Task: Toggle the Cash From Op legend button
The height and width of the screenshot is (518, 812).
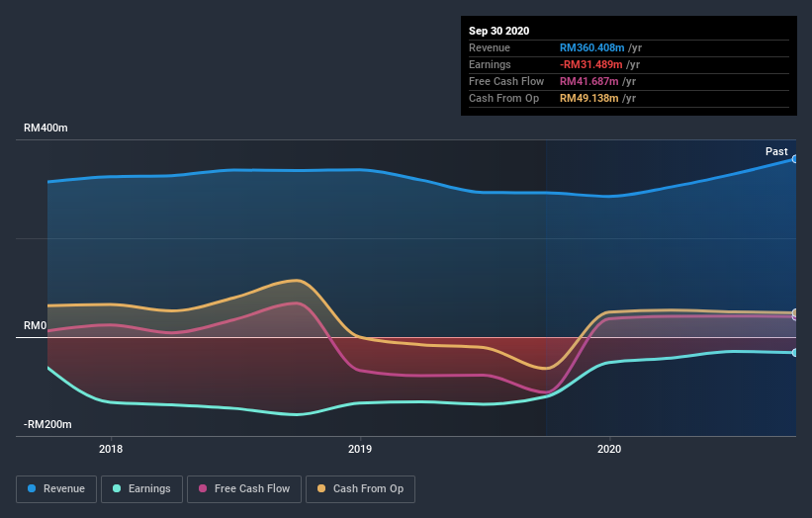Action: pyautogui.click(x=360, y=489)
